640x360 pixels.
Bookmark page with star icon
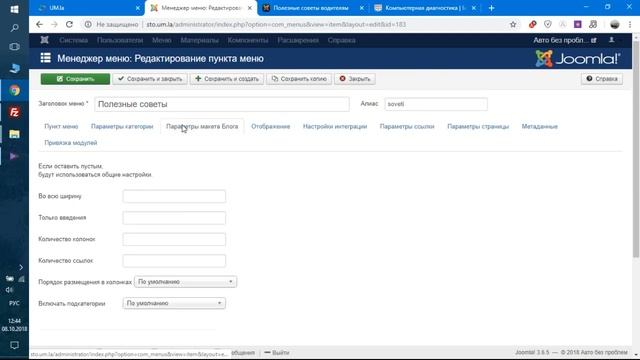point(513,24)
